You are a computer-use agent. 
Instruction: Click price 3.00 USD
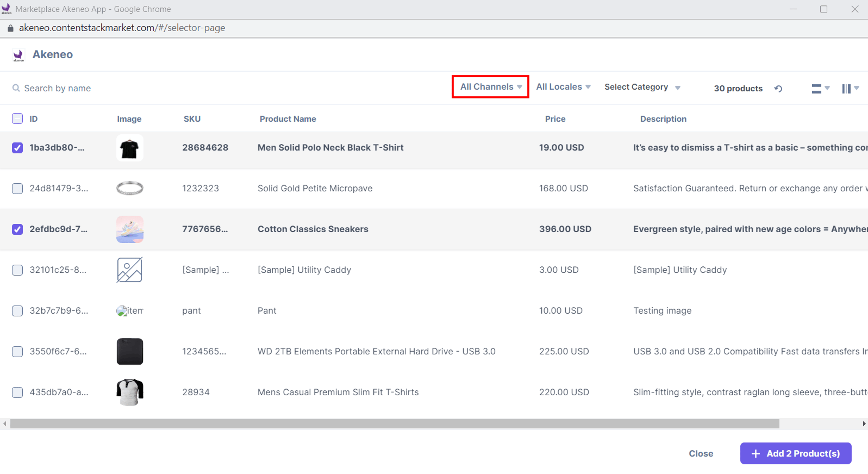point(559,270)
